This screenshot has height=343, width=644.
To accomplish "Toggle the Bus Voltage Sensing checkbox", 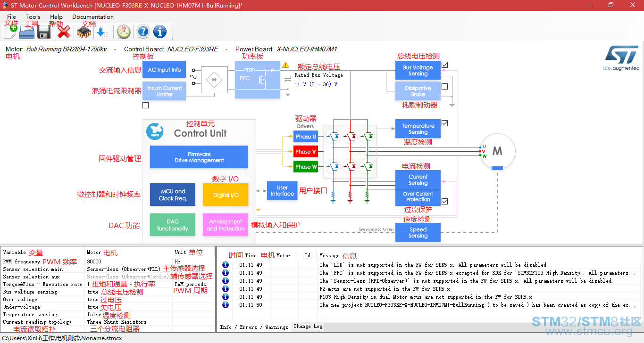I will coord(444,65).
